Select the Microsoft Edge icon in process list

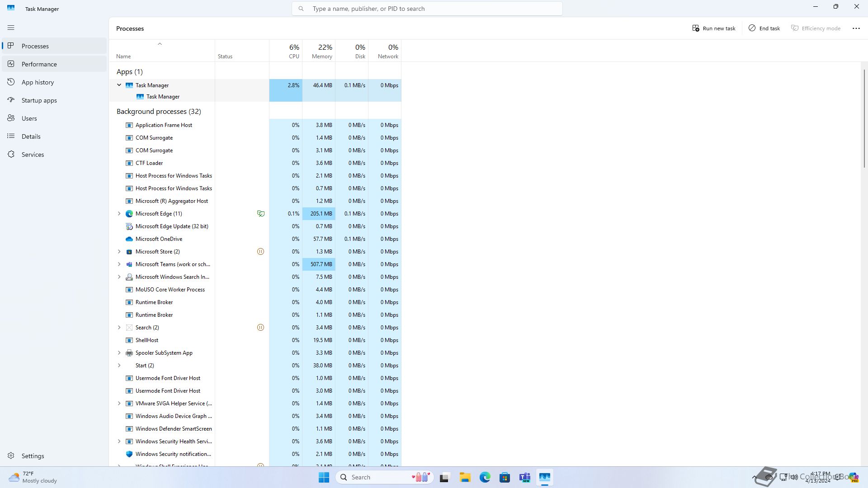pyautogui.click(x=129, y=214)
